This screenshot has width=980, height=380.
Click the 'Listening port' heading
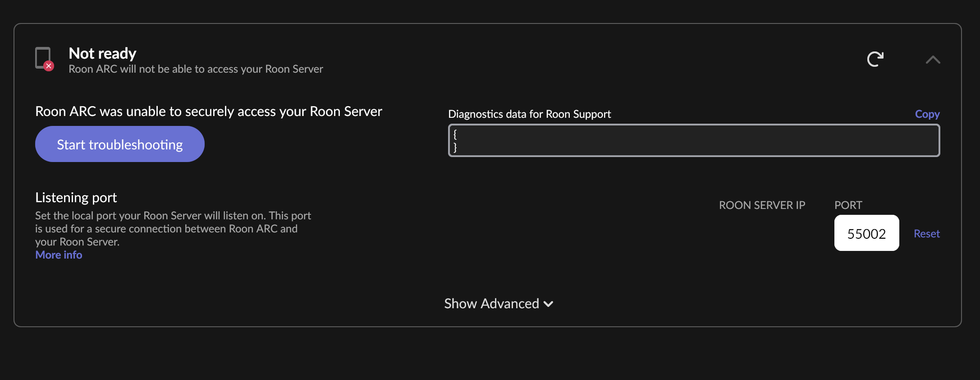click(76, 198)
